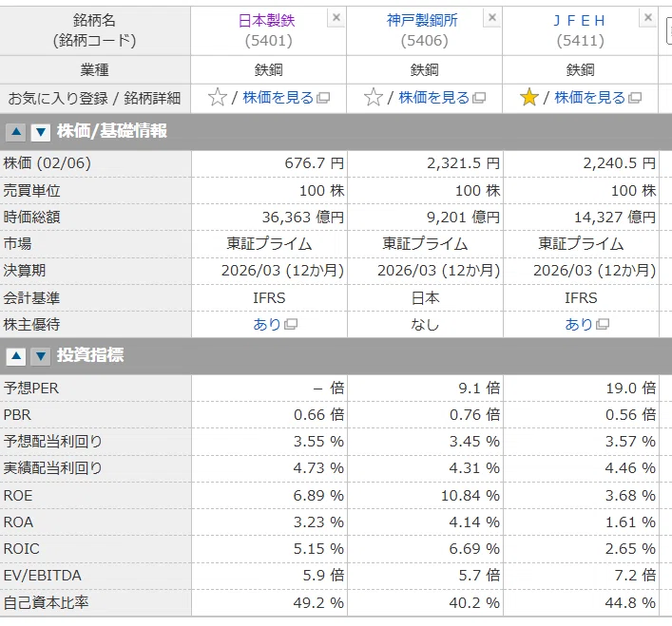Click the 予想PER row label
Image resolution: width=672 pixels, height=626 pixels.
(31, 389)
